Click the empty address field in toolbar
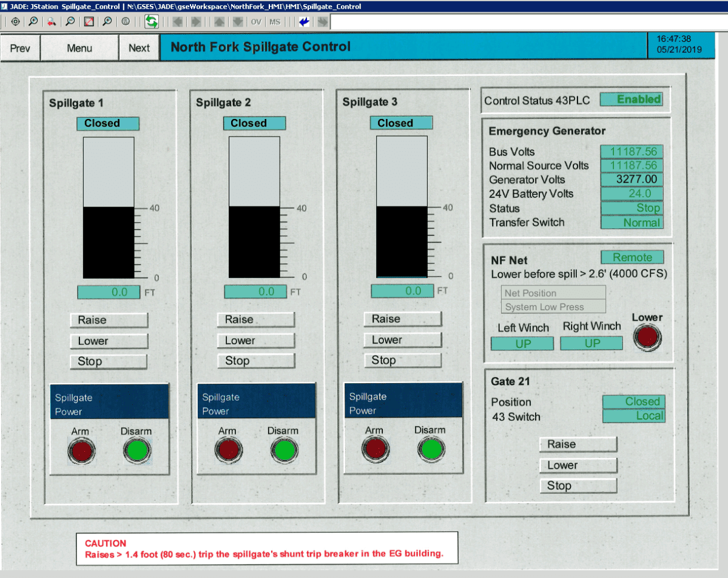Screen dimensions: 728x578 pos(529,22)
